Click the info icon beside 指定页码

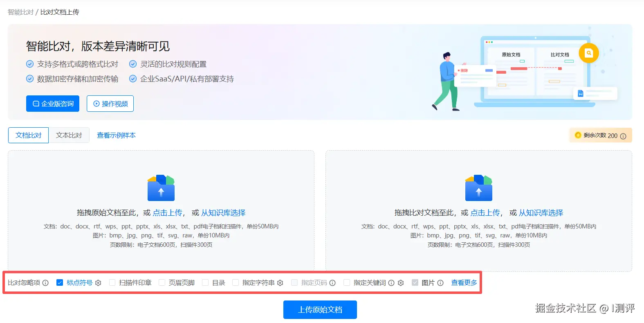pyautogui.click(x=332, y=283)
